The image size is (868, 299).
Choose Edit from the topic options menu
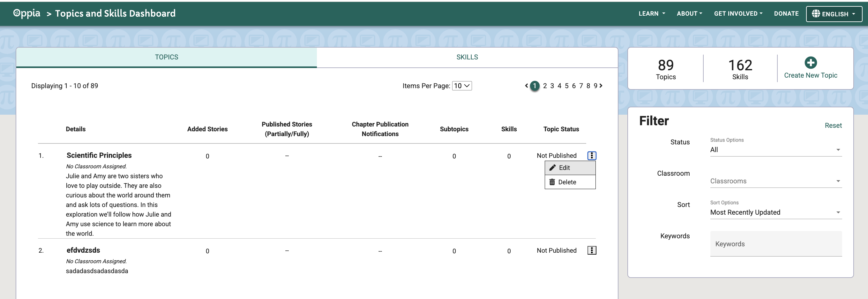[x=570, y=168]
